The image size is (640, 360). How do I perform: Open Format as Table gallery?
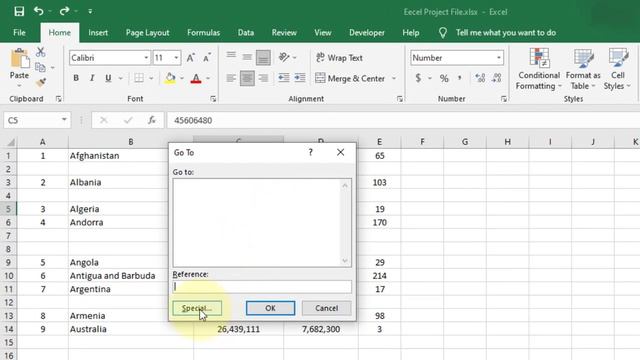[x=583, y=69]
